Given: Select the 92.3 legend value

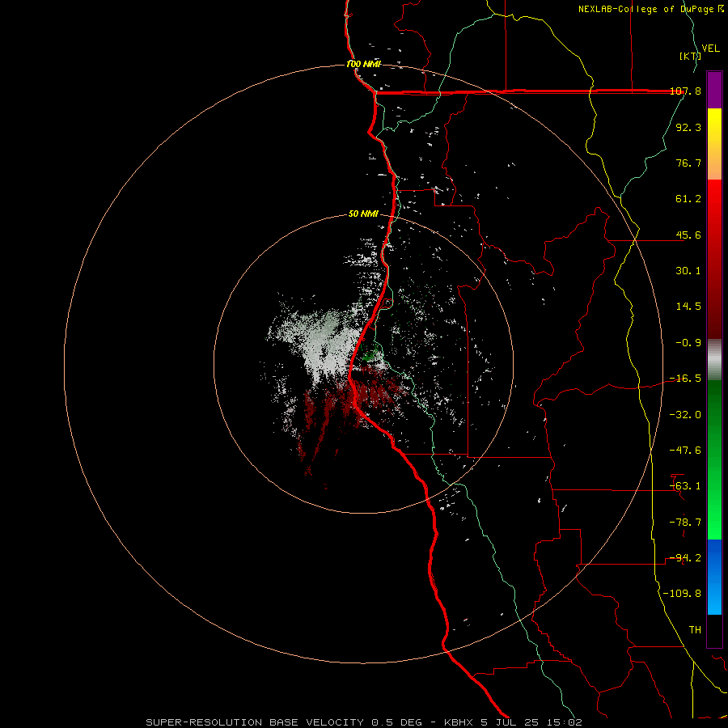Looking at the screenshot, I should click(x=688, y=127).
